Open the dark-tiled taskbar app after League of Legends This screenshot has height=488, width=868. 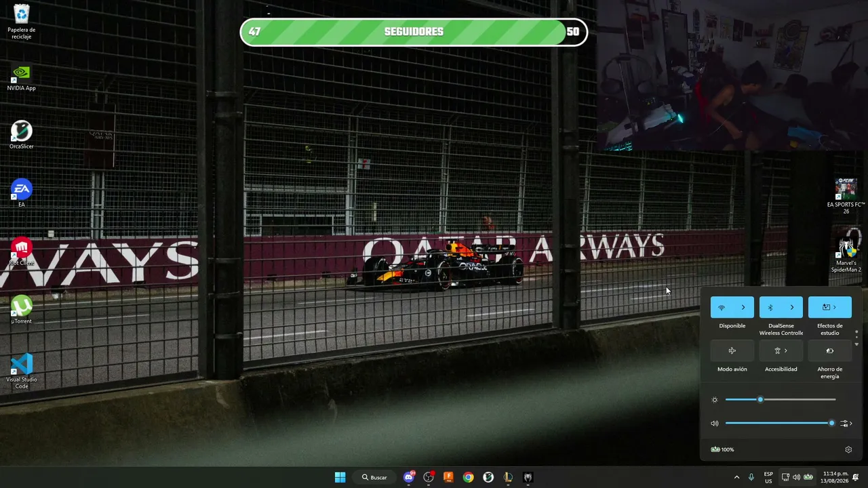[x=528, y=477]
